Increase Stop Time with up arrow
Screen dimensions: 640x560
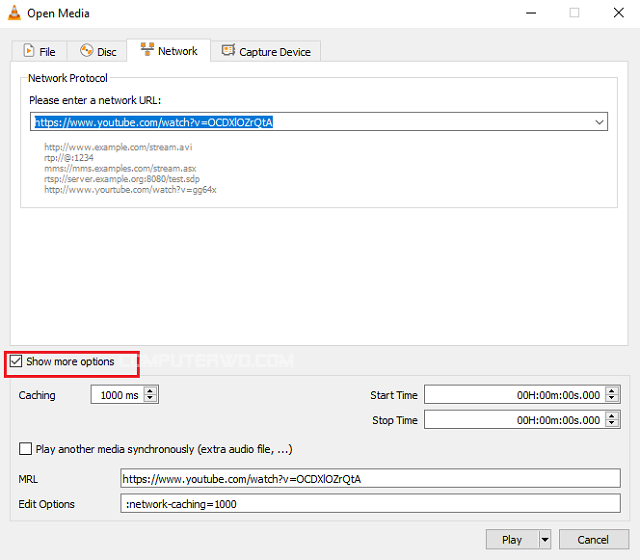(x=612, y=416)
